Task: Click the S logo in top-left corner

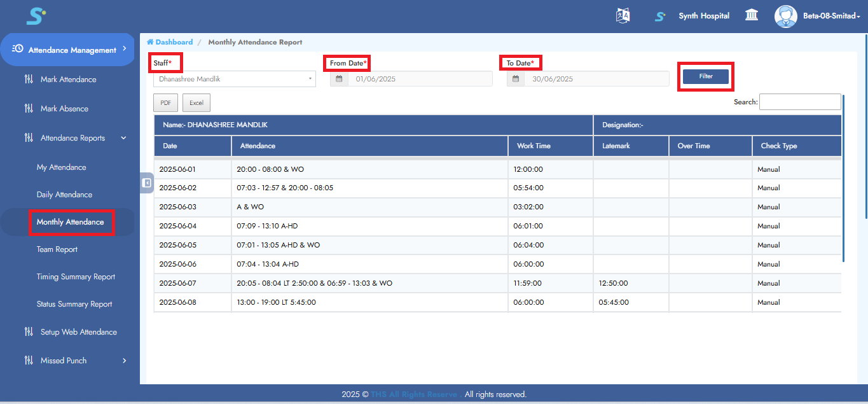Action: click(x=36, y=16)
